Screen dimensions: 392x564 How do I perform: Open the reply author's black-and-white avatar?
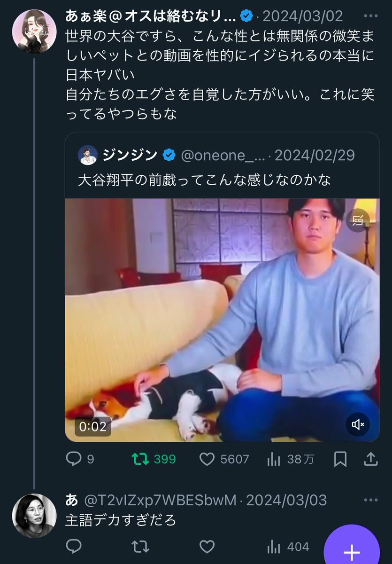(34, 516)
